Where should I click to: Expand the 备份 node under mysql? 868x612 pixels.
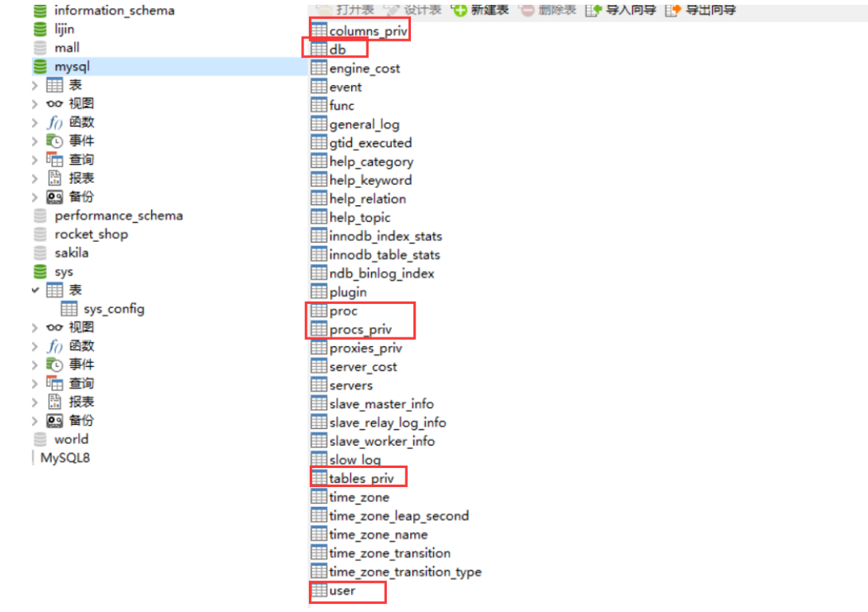35,197
